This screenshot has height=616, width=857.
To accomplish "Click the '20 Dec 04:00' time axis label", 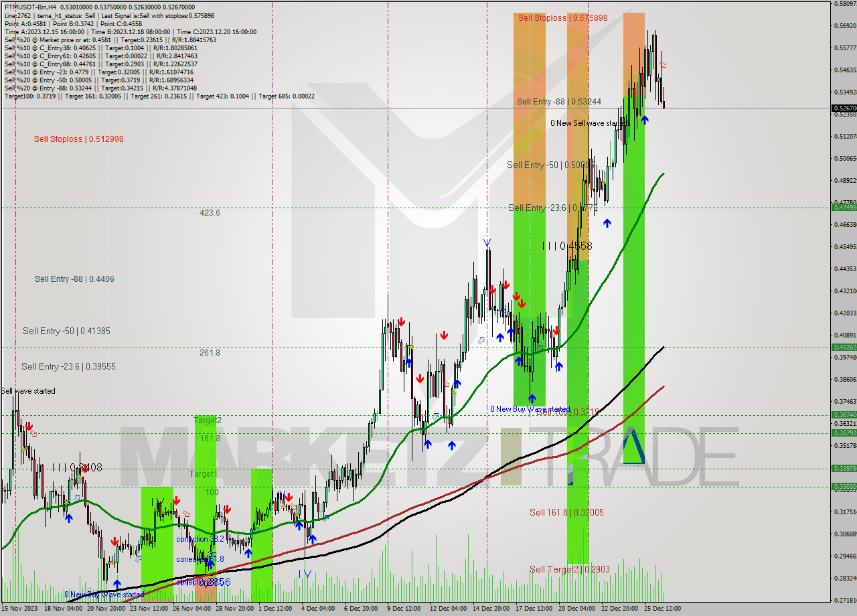I will click(577, 608).
